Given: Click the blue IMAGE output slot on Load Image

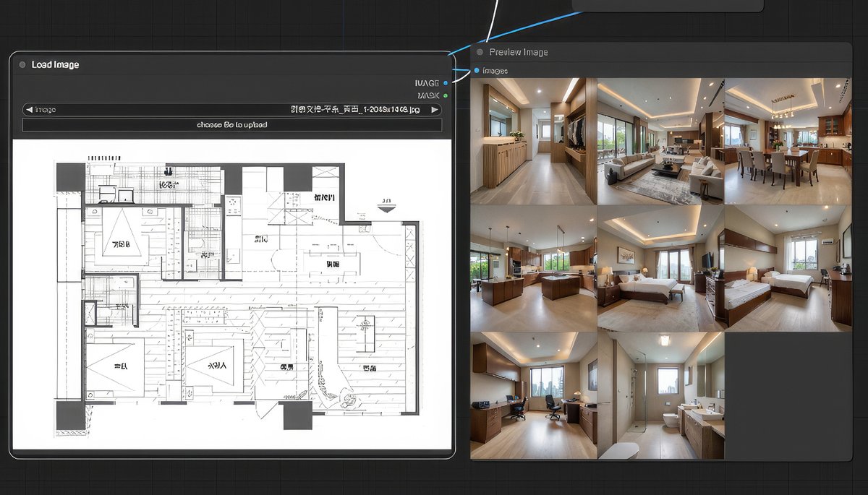Looking at the screenshot, I should coord(446,82).
